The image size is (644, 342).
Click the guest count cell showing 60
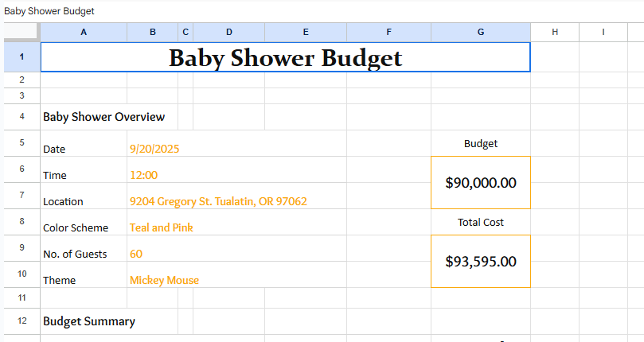click(x=136, y=254)
